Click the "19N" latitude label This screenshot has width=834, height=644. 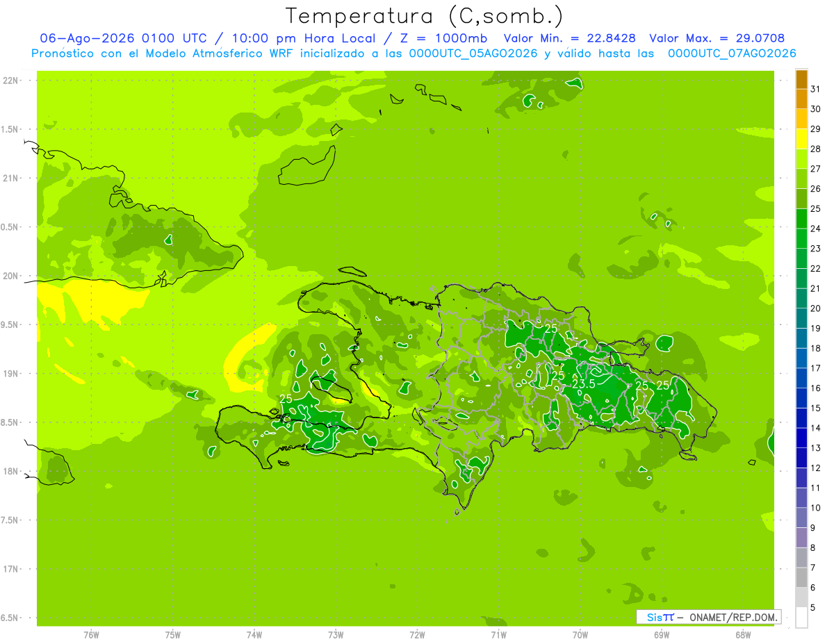(10, 374)
